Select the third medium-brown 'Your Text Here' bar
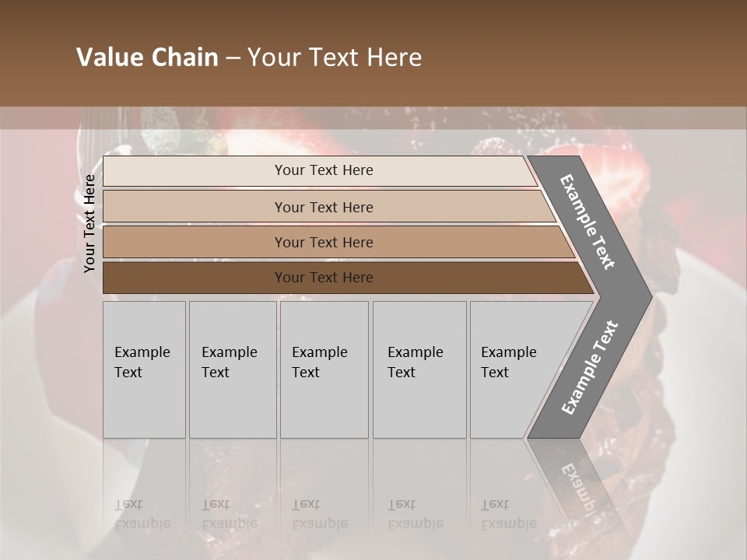This screenshot has height=560, width=747. coord(323,242)
